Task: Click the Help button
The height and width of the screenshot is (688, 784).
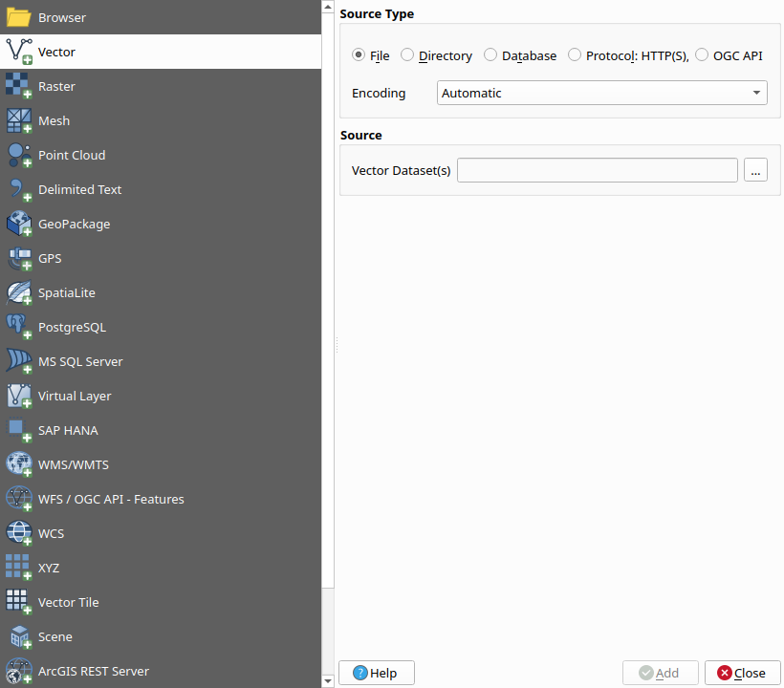Action: [377, 673]
